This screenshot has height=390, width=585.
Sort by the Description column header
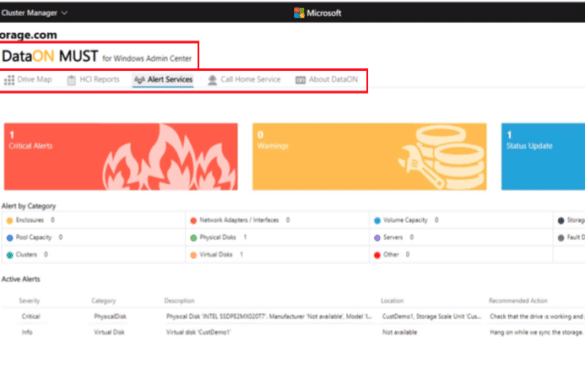point(179,301)
